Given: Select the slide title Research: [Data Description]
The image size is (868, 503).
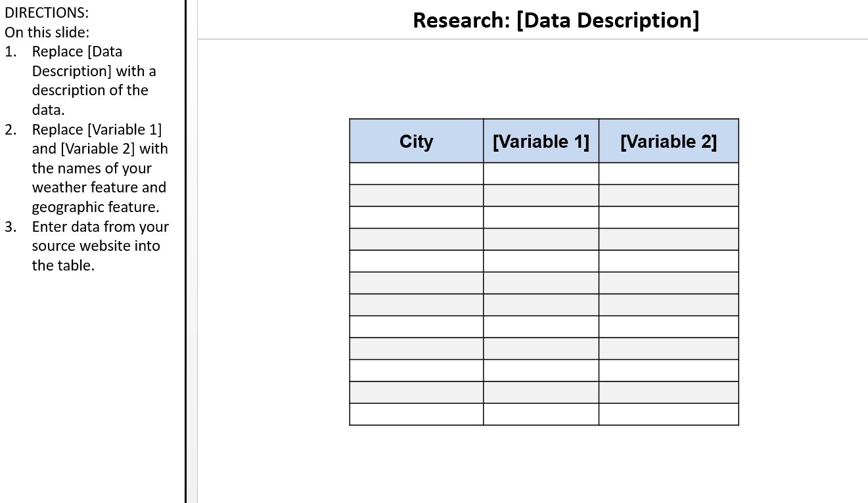Looking at the screenshot, I should coord(556,20).
